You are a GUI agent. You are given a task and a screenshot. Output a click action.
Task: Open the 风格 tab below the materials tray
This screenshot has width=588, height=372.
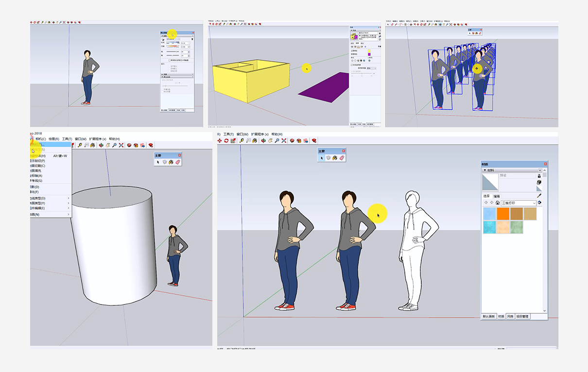(x=510, y=316)
